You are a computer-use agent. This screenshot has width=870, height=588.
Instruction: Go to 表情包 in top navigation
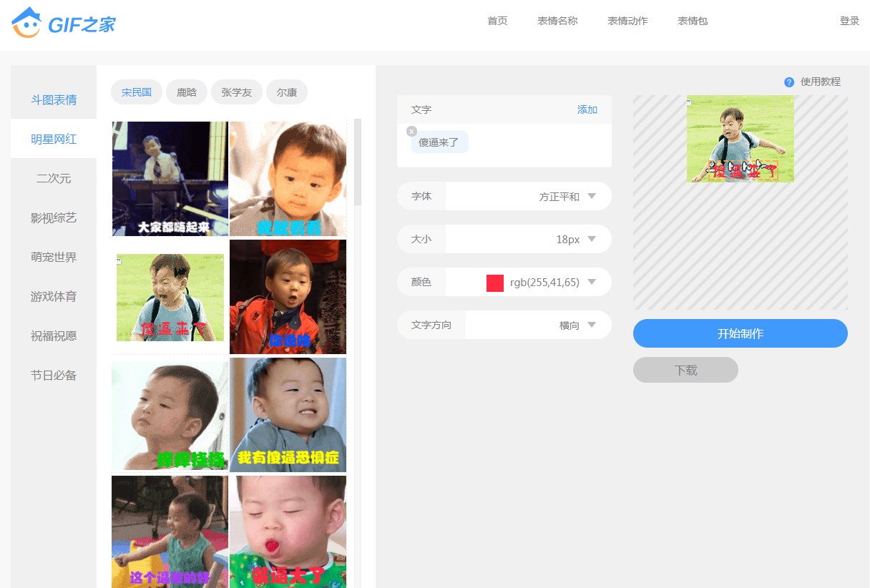tap(693, 21)
